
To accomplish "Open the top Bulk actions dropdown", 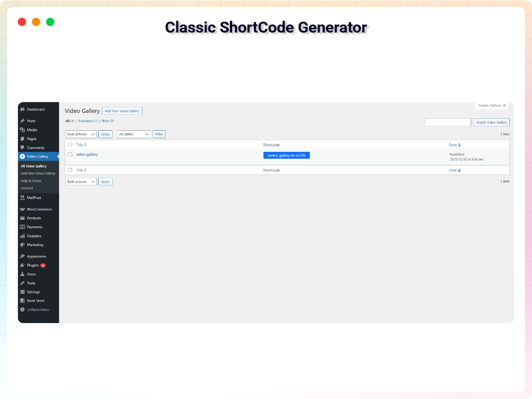I will click(x=81, y=134).
